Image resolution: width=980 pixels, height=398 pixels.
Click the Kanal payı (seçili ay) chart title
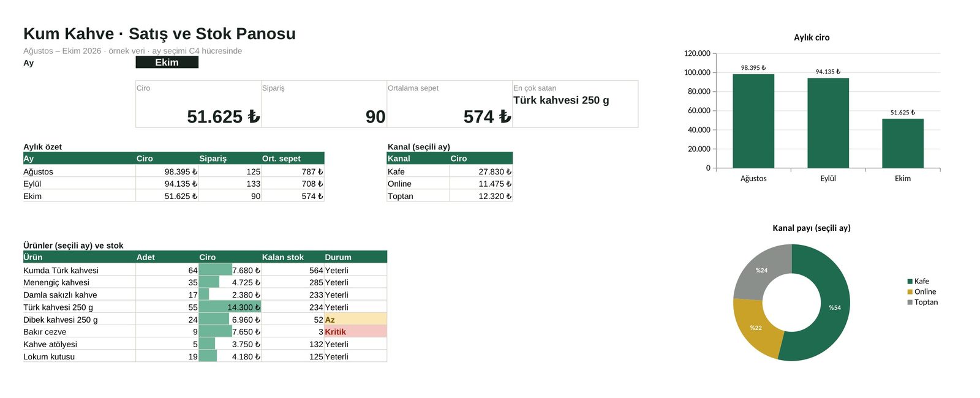812,228
